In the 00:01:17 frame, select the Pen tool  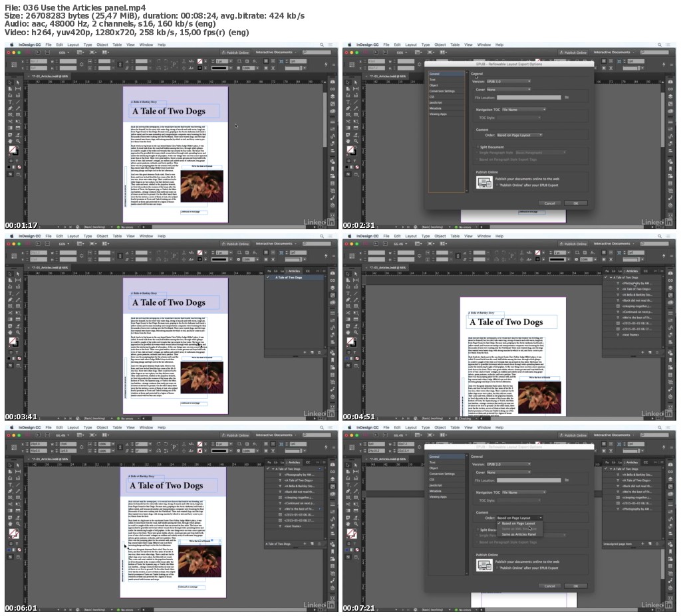9,108
